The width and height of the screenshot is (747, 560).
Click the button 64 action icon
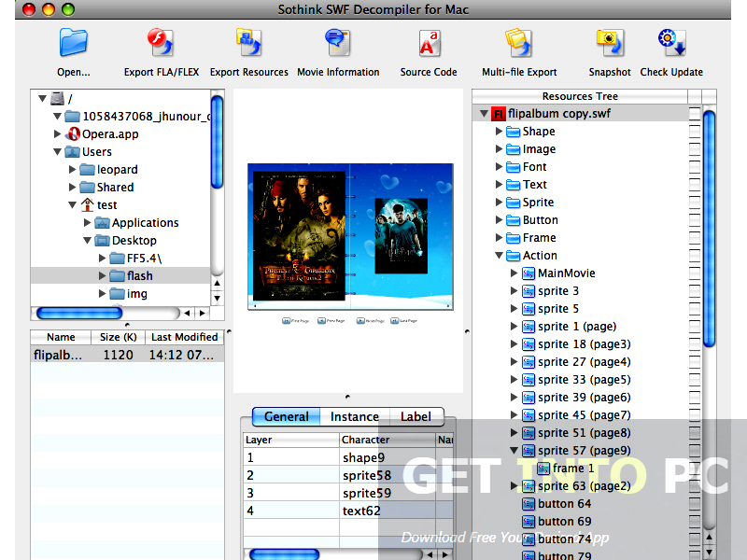(528, 504)
